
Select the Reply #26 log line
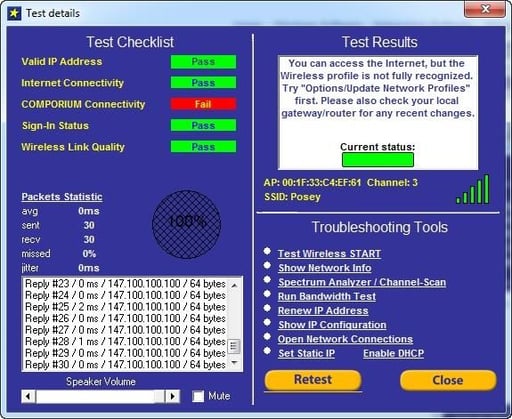tap(125, 318)
